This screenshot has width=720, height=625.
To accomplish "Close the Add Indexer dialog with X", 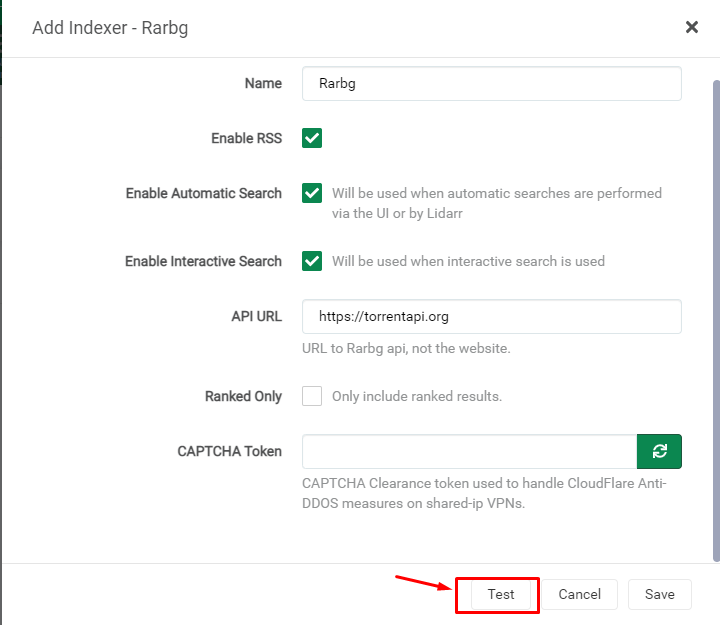I will coord(692,27).
